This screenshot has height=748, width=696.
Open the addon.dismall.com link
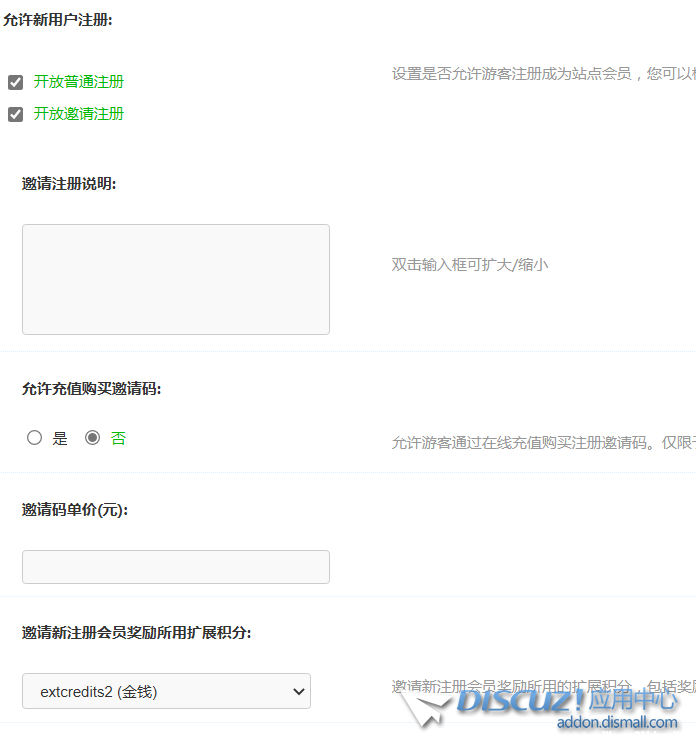[617, 723]
